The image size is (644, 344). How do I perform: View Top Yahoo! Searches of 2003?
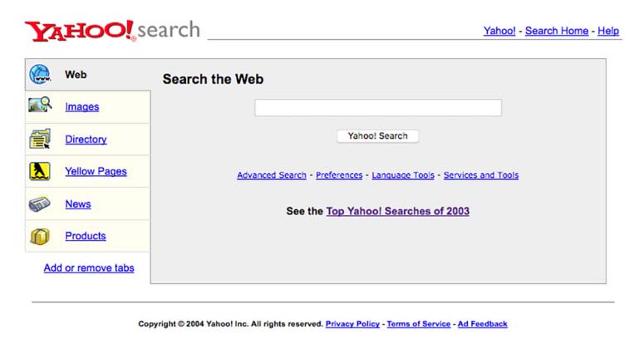(x=397, y=211)
